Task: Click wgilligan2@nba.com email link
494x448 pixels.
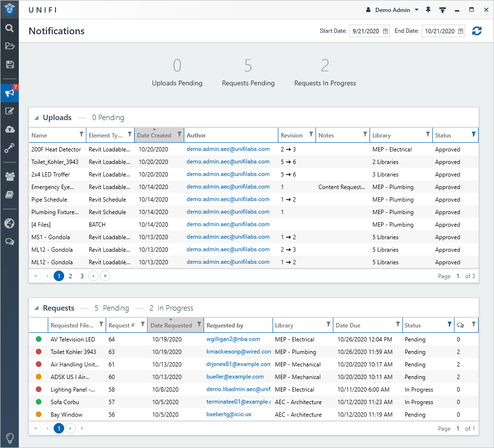Action: tap(233, 339)
